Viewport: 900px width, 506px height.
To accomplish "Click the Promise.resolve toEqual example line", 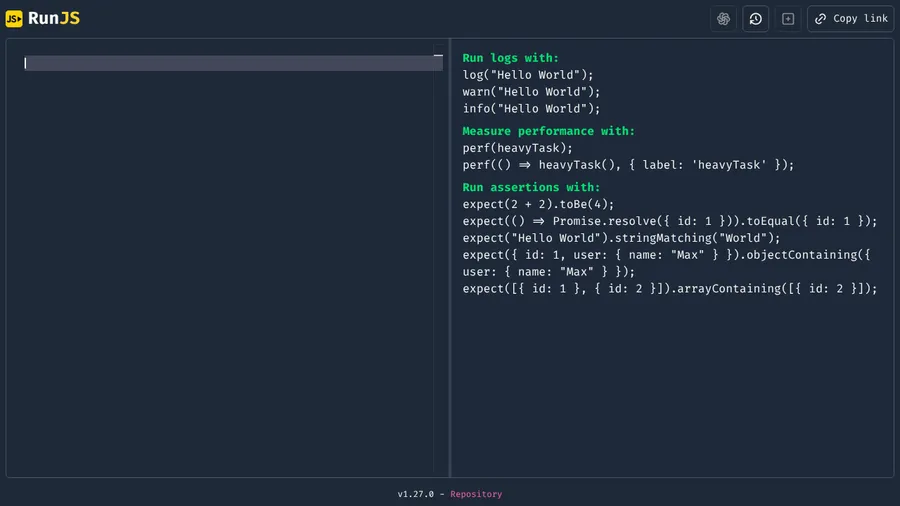I will click(x=670, y=221).
